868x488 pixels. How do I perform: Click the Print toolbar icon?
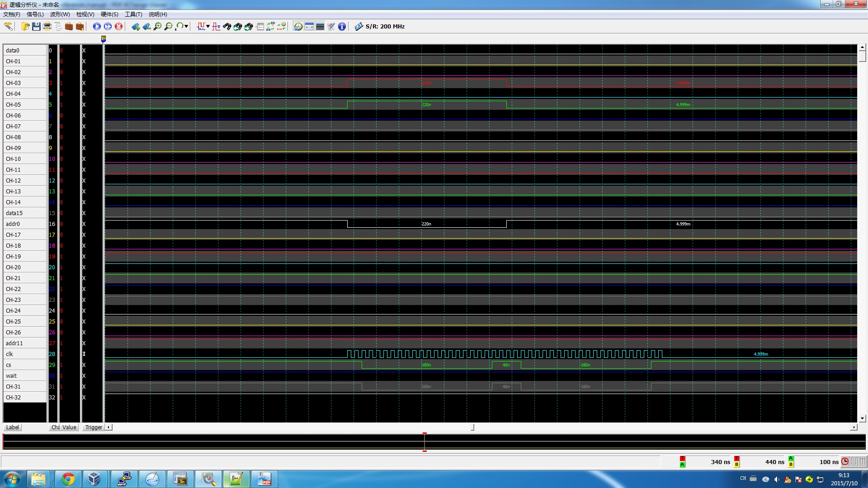[47, 27]
